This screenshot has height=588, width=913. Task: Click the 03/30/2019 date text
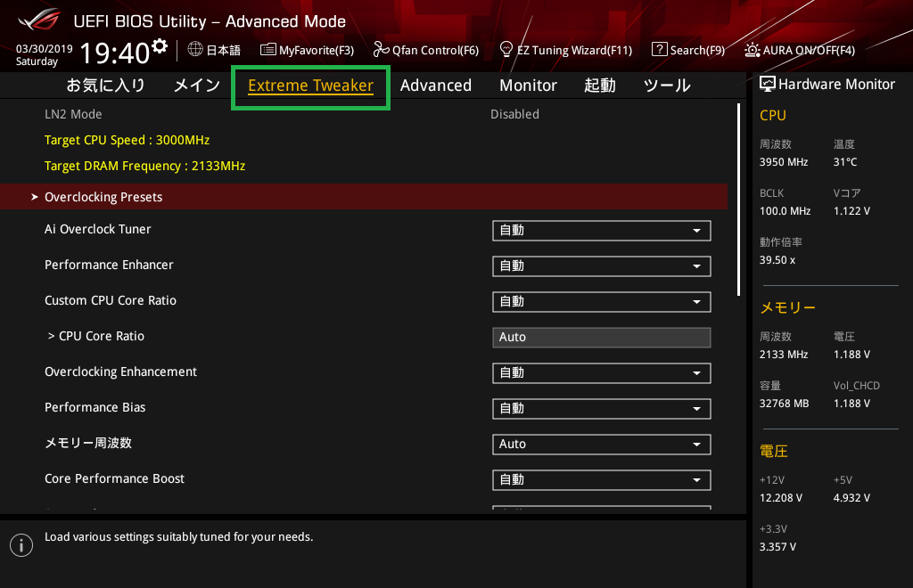click(x=45, y=48)
